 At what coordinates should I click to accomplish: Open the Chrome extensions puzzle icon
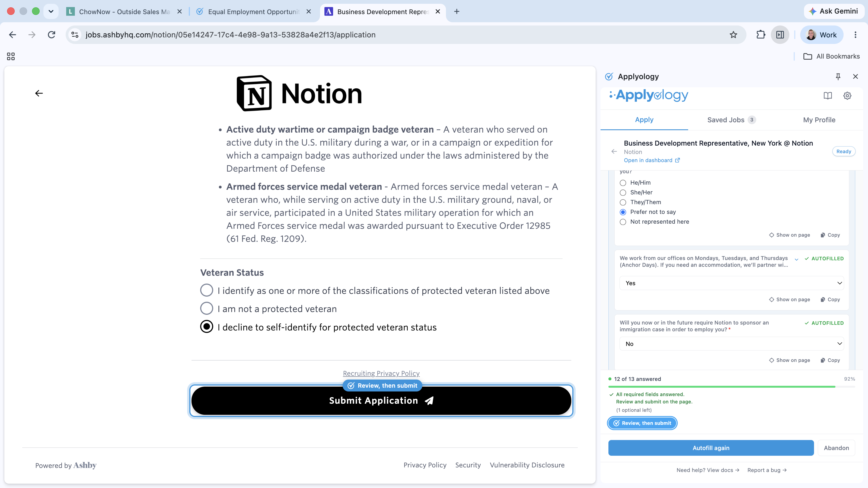[761, 35]
